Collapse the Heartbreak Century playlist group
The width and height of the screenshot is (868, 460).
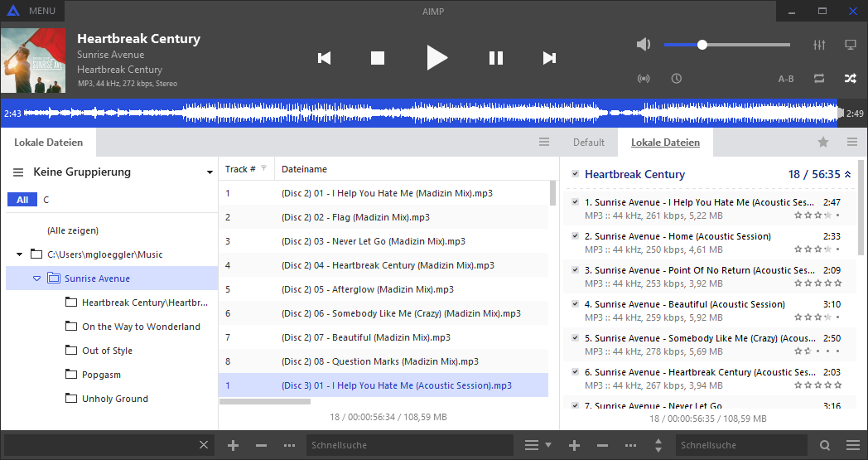847,175
